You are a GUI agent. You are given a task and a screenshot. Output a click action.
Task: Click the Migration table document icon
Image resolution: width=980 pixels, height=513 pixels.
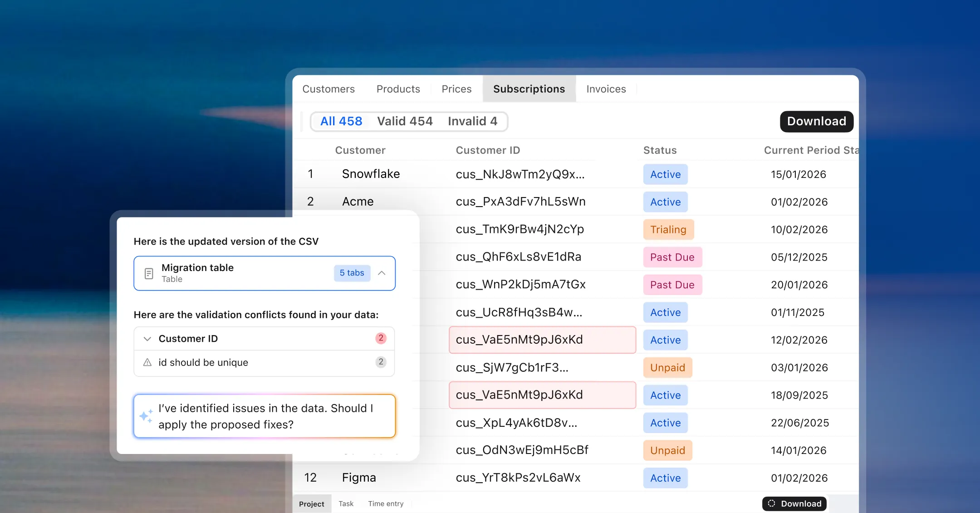[149, 273]
